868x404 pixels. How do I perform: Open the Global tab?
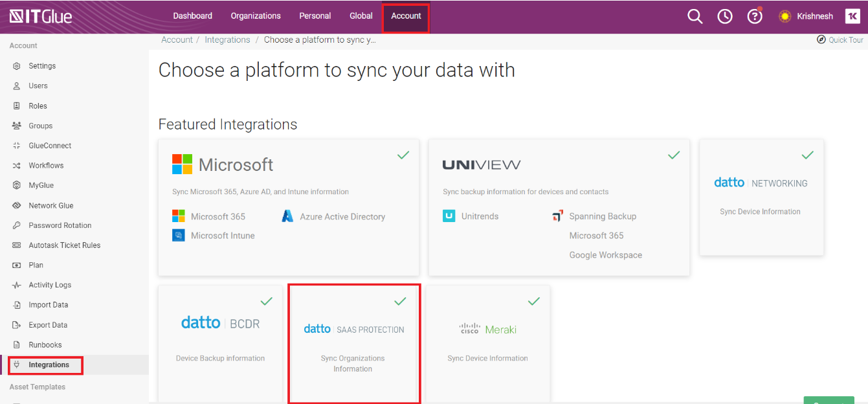361,16
